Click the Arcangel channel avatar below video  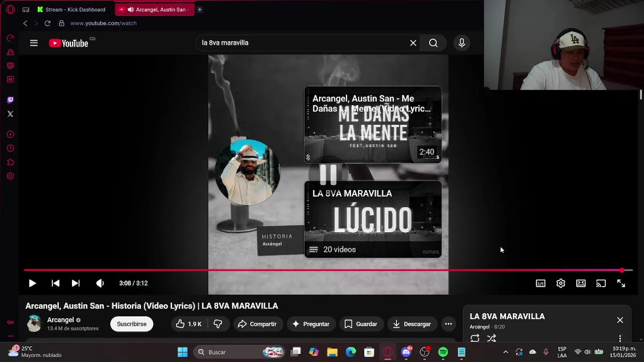(x=34, y=324)
